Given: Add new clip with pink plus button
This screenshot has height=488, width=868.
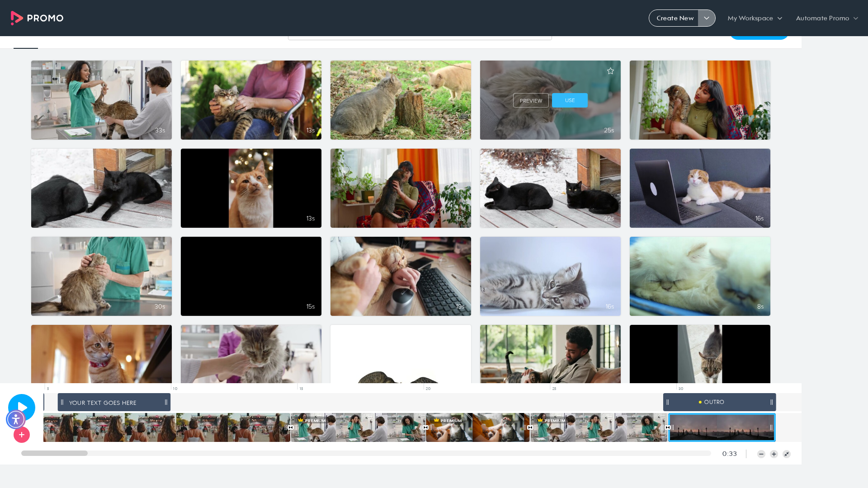Looking at the screenshot, I should coord(22,435).
